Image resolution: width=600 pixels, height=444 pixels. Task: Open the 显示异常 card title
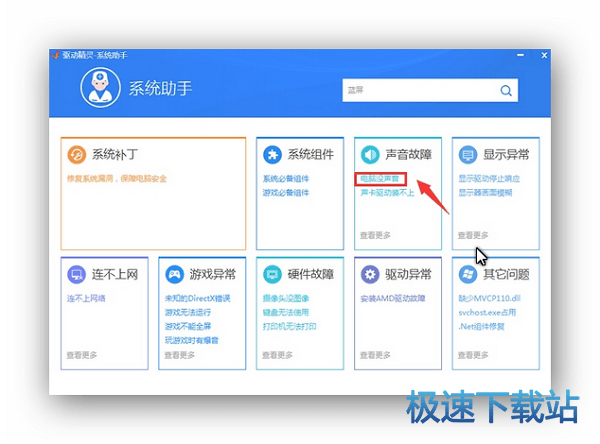506,155
